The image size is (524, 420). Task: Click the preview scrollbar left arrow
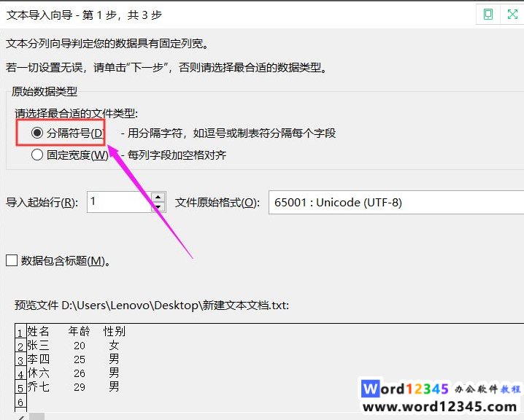[x=20, y=416]
